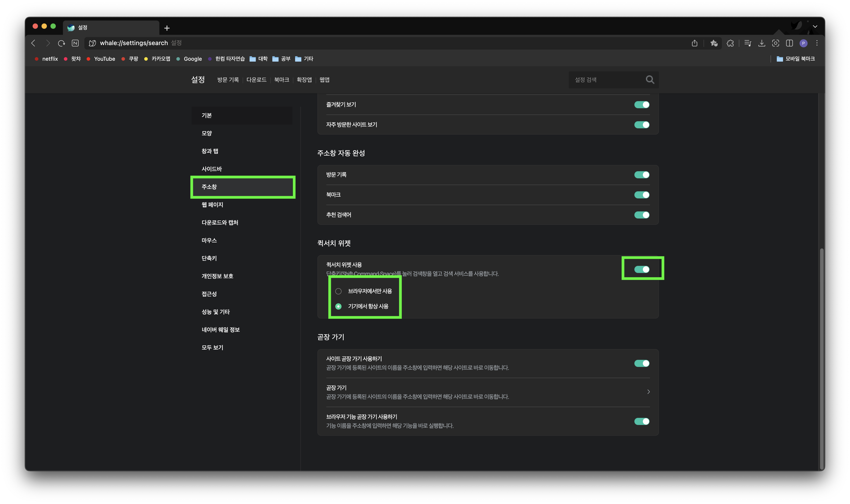Open the netflix bookmark

[x=46, y=59]
